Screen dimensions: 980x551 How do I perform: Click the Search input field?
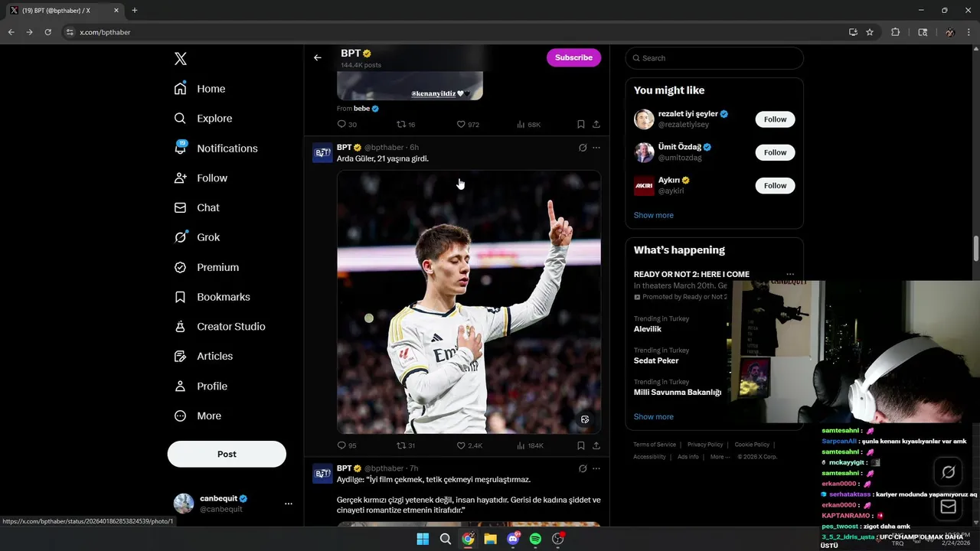[x=714, y=58]
